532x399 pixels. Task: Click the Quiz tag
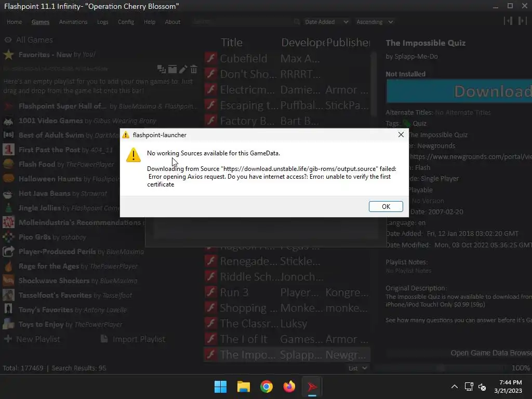(419, 124)
